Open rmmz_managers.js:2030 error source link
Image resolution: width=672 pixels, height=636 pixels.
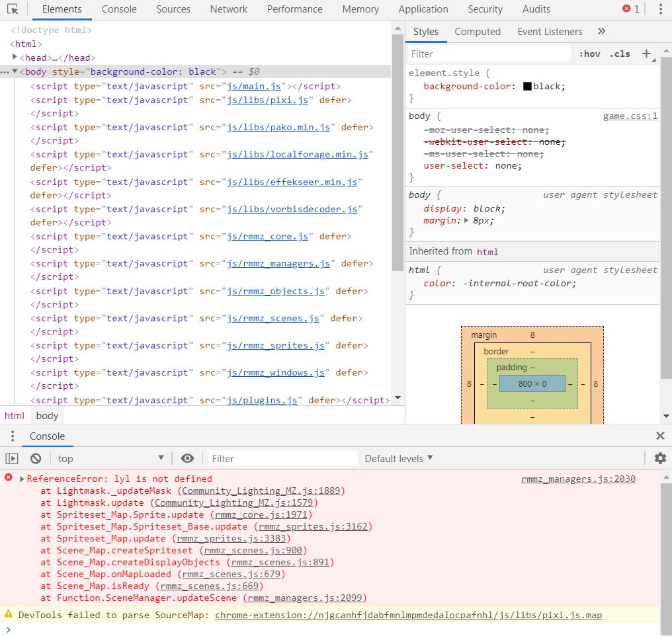[x=578, y=479]
